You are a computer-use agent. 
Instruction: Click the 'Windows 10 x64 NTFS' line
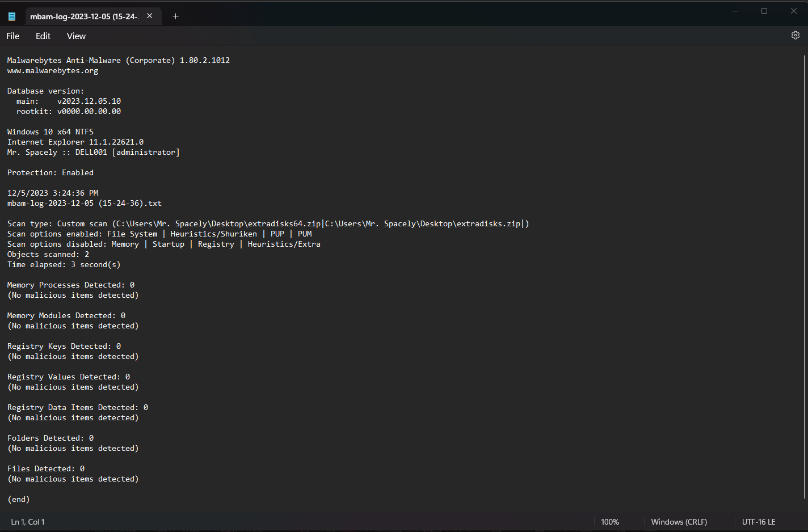coord(51,132)
